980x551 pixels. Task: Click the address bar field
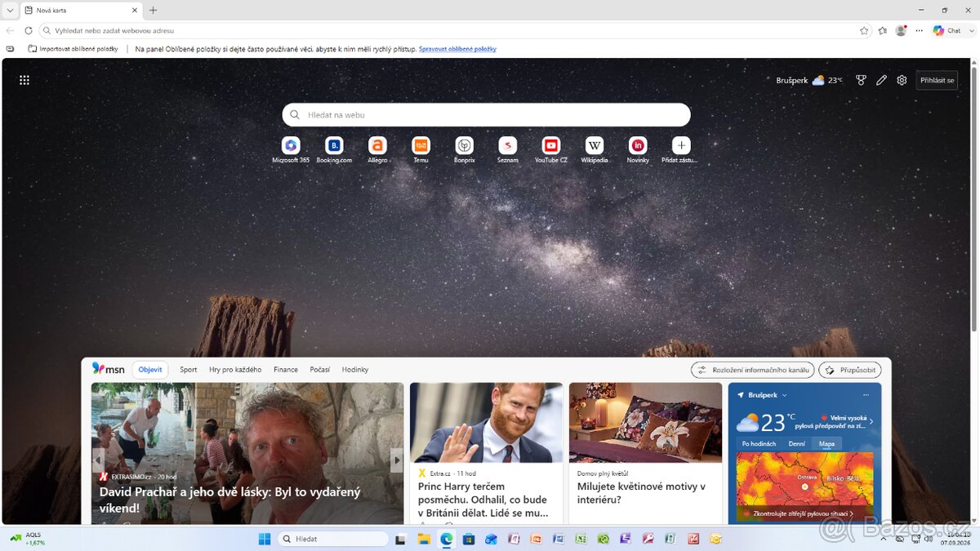coord(456,30)
